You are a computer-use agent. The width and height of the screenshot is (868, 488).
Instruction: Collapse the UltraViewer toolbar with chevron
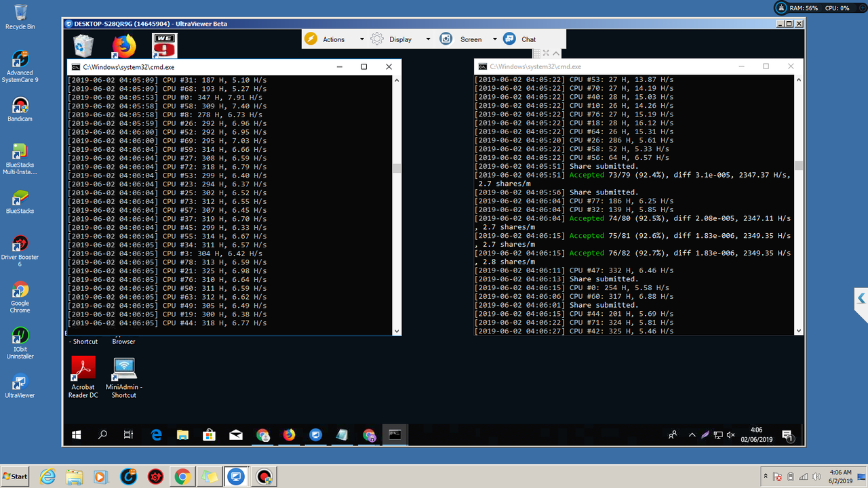pos(556,54)
